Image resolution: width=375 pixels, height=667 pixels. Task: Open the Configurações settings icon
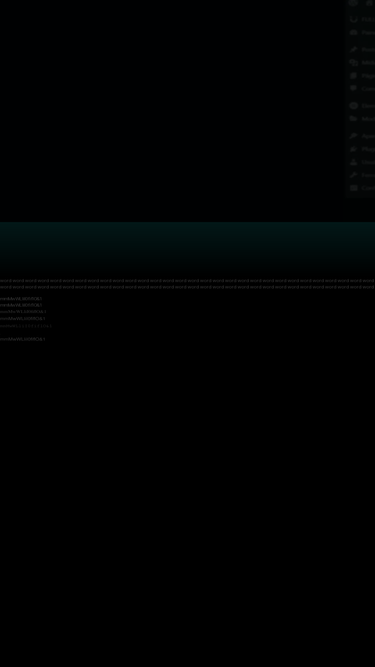tap(353, 188)
